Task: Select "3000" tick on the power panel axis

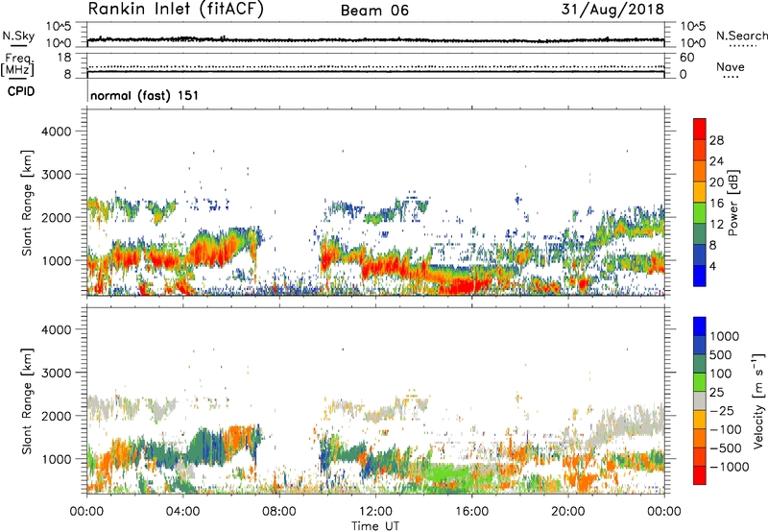Action: click(x=57, y=175)
